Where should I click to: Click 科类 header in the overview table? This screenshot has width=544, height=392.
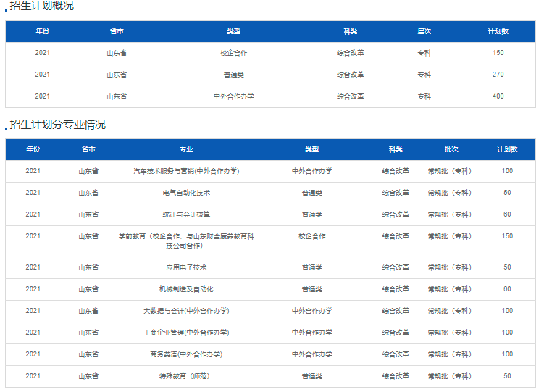[x=351, y=31]
